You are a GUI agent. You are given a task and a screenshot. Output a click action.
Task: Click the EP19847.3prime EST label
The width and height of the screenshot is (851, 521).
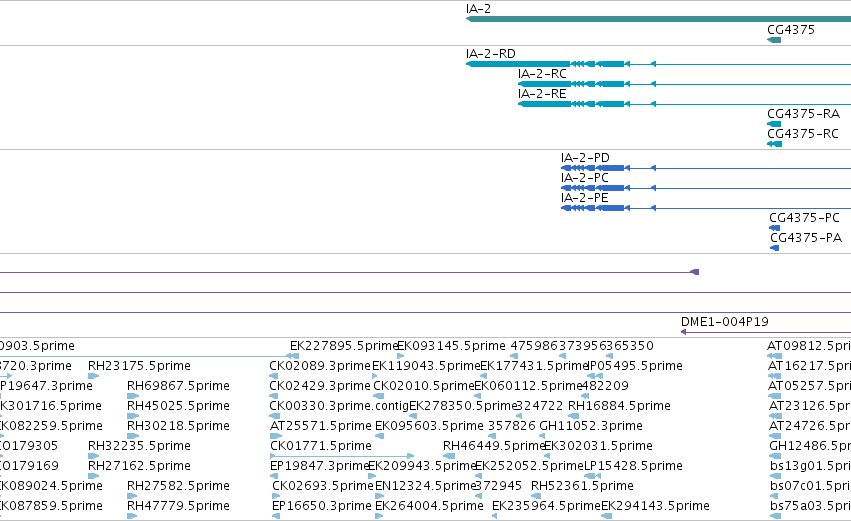(320, 466)
